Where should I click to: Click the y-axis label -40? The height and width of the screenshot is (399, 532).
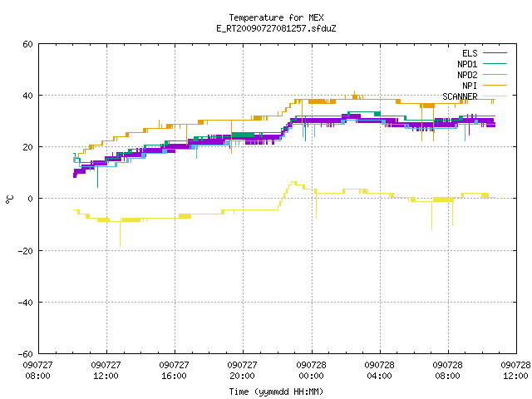coord(26,303)
